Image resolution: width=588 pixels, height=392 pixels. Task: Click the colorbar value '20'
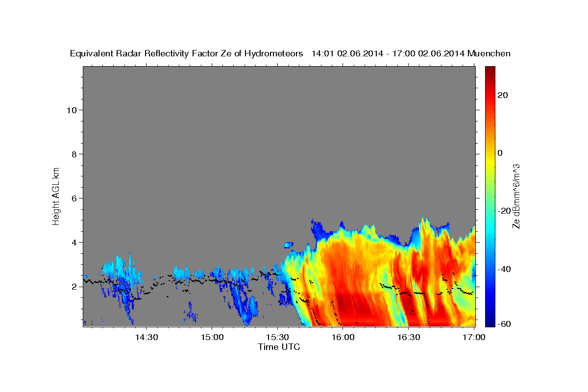coord(502,95)
